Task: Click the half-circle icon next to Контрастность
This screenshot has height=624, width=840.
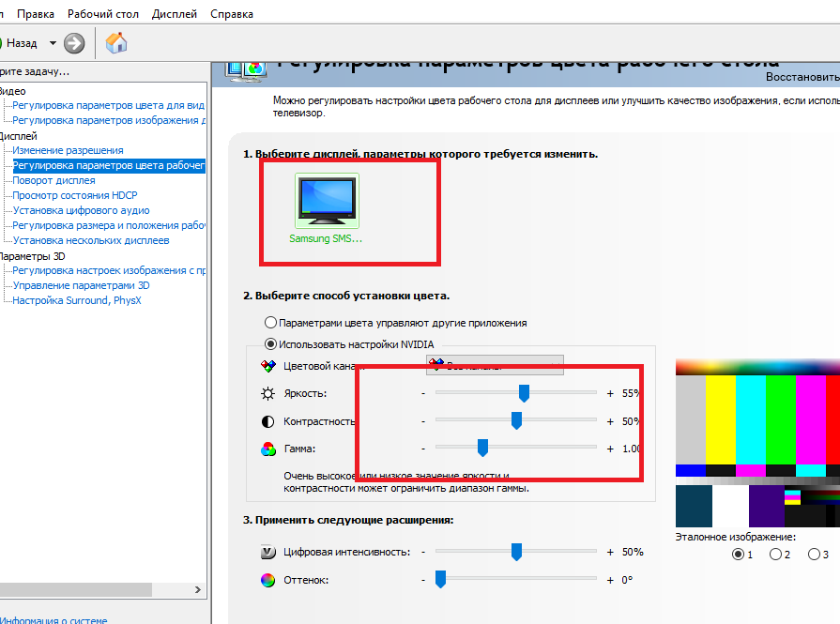Action: click(x=268, y=421)
